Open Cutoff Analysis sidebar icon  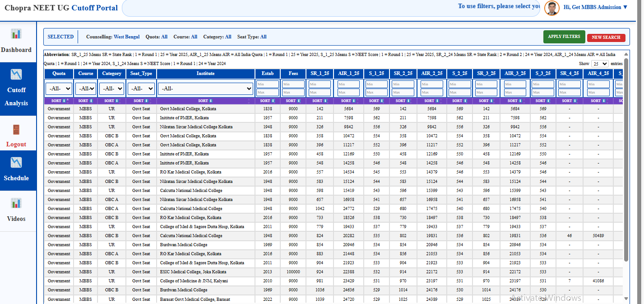click(16, 74)
